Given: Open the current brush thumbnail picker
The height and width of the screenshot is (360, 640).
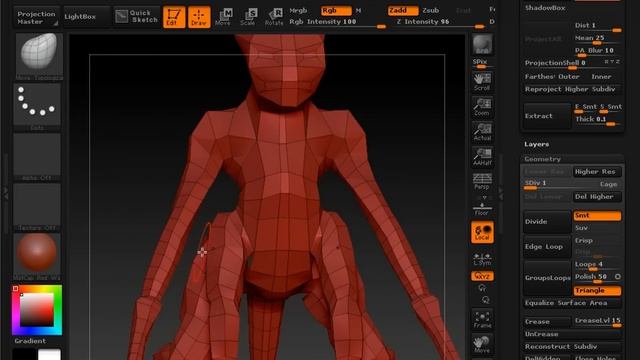Looking at the screenshot, I should tap(39, 57).
